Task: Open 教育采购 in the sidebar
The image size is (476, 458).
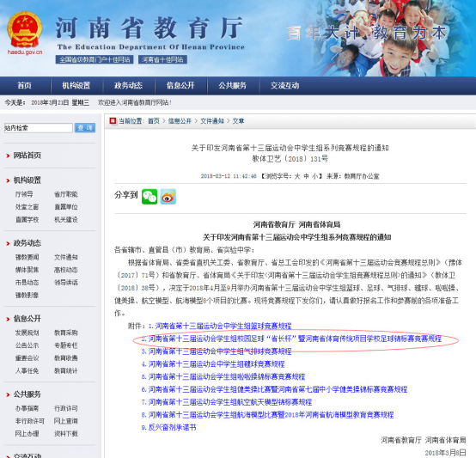Action: tap(66, 333)
